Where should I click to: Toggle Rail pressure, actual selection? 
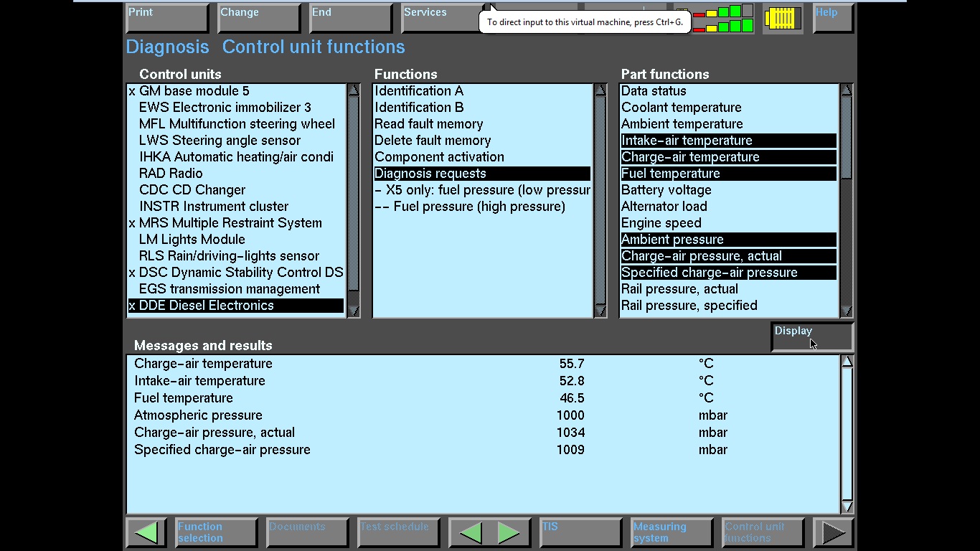point(679,289)
